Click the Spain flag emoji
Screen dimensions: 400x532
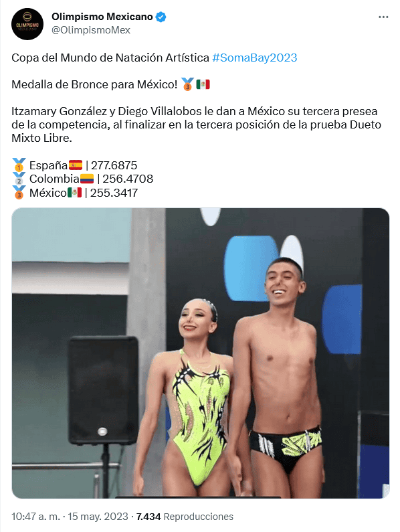[x=76, y=165]
